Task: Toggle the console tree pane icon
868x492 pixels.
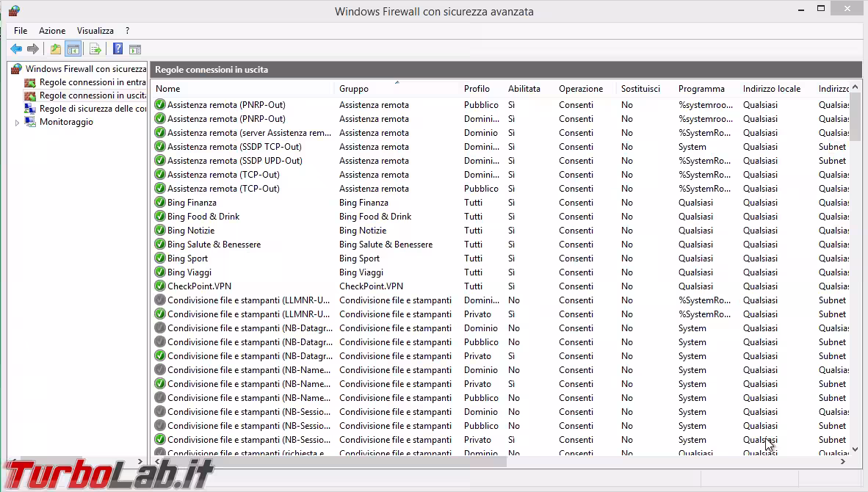Action: tap(73, 48)
